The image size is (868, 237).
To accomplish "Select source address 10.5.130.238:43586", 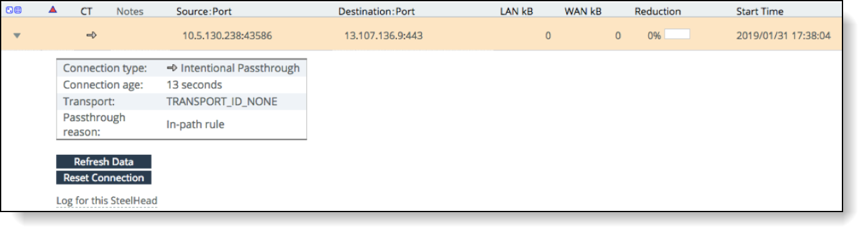I will point(226,36).
